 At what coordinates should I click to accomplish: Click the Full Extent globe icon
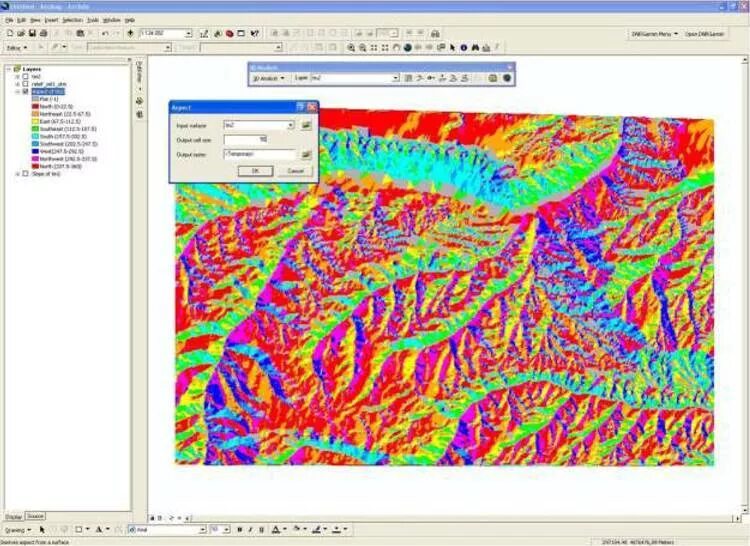[408, 48]
